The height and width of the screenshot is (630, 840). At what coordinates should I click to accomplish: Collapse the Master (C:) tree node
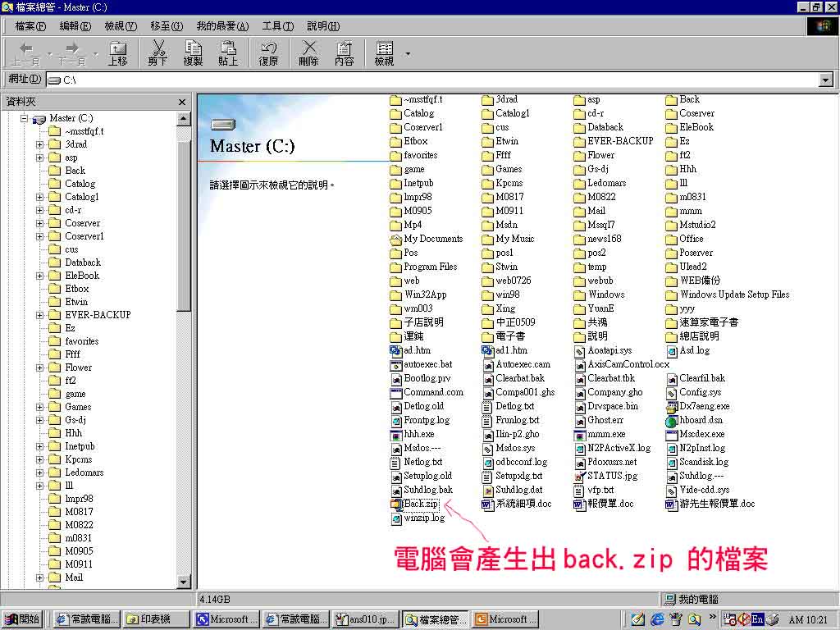(x=25, y=118)
